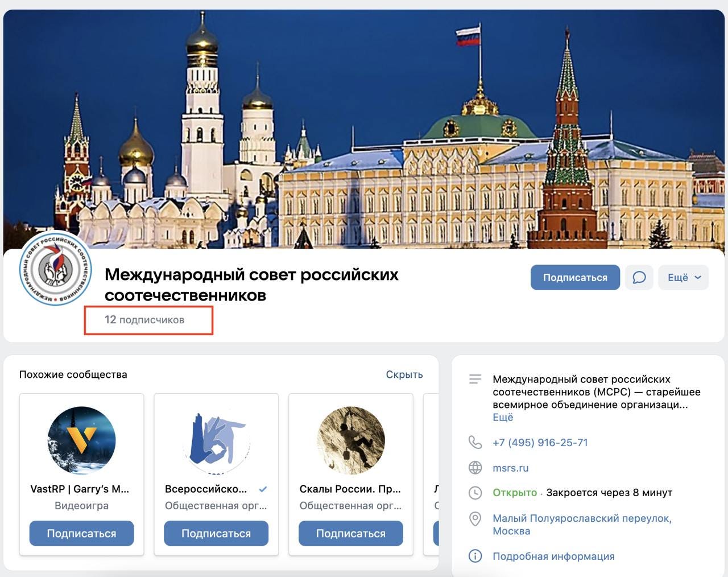Click the clock icon for opening hours
728x577 pixels.
point(475,493)
